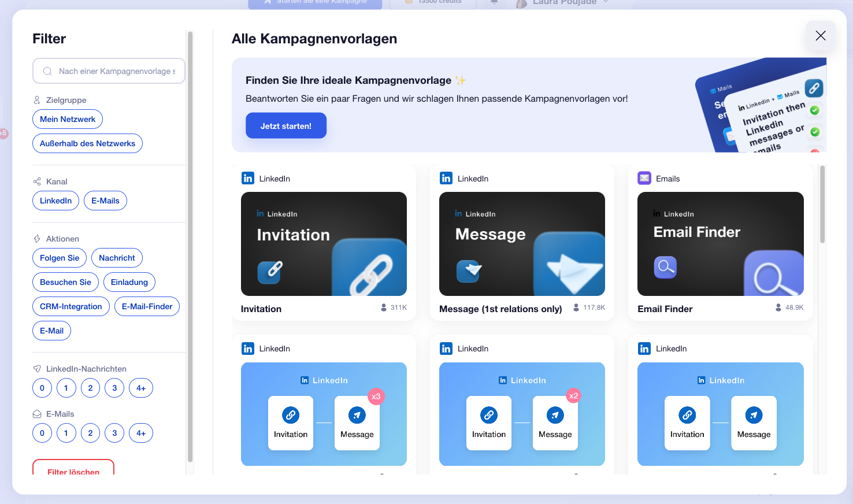
Task: Click the templates list vertical scrollbar
Action: tap(822, 205)
